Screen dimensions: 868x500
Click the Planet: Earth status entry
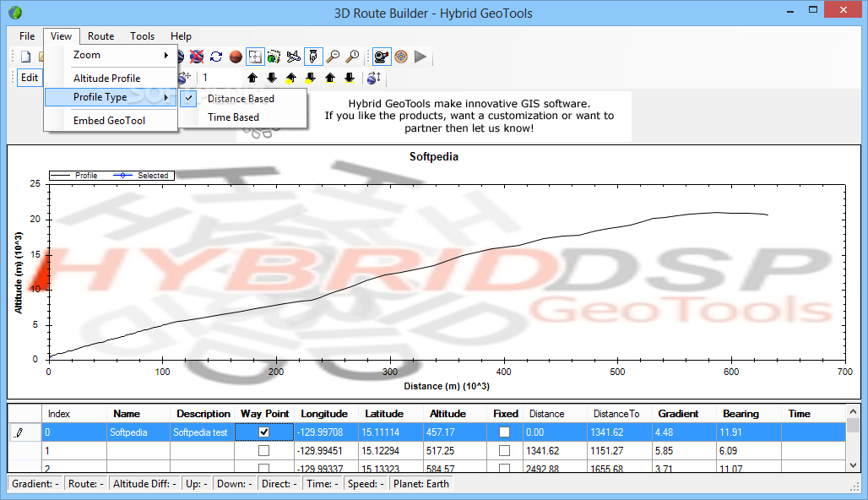pos(421,483)
